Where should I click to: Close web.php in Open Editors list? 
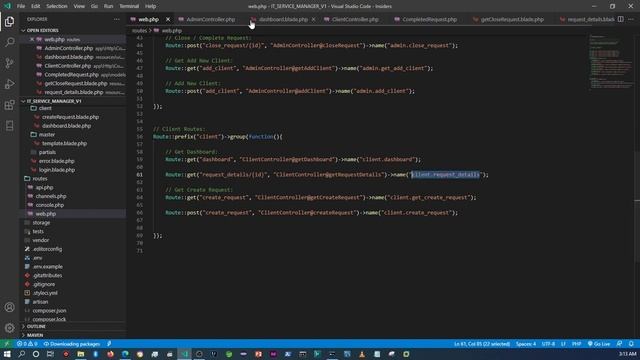32,39
